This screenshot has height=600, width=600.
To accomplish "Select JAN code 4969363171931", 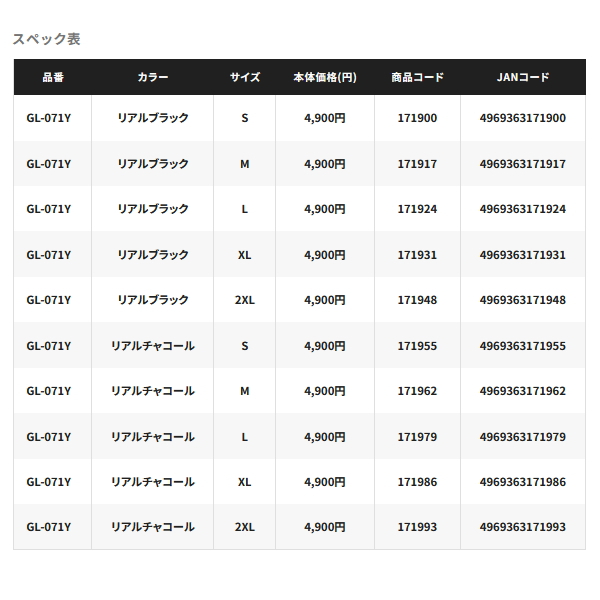I will (x=523, y=255).
